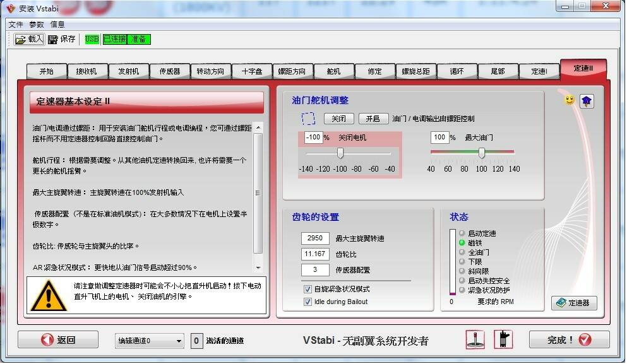The height and width of the screenshot is (364, 627).
Task: Click the 返回 back button
Action: [58, 340]
